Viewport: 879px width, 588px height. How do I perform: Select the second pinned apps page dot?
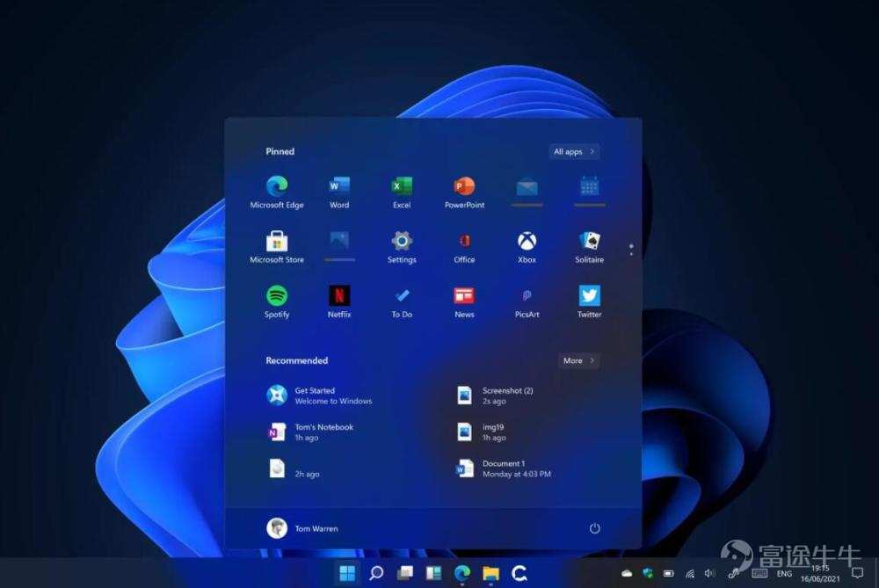point(631,255)
